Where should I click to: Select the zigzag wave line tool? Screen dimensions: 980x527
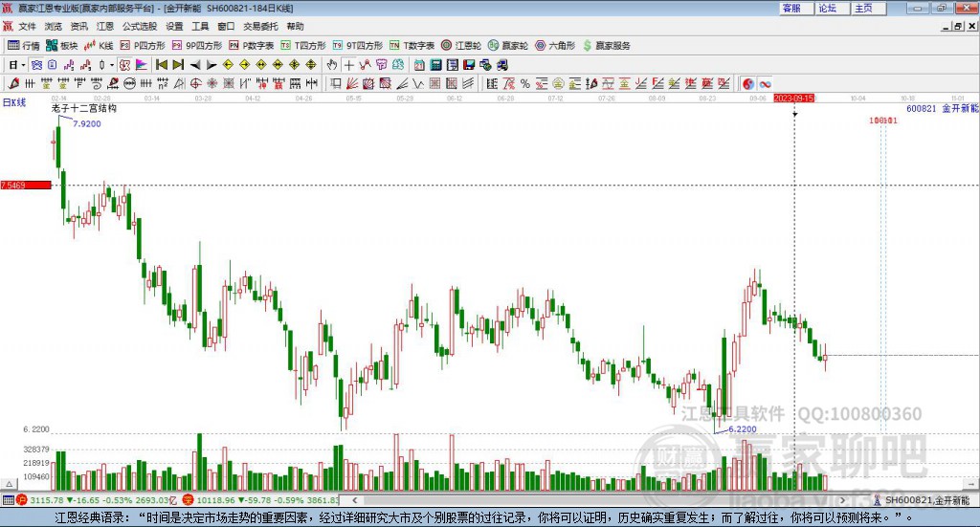417,83
